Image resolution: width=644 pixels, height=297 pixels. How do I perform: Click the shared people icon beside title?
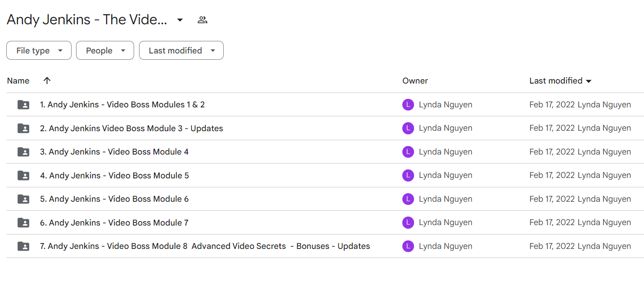click(x=203, y=20)
